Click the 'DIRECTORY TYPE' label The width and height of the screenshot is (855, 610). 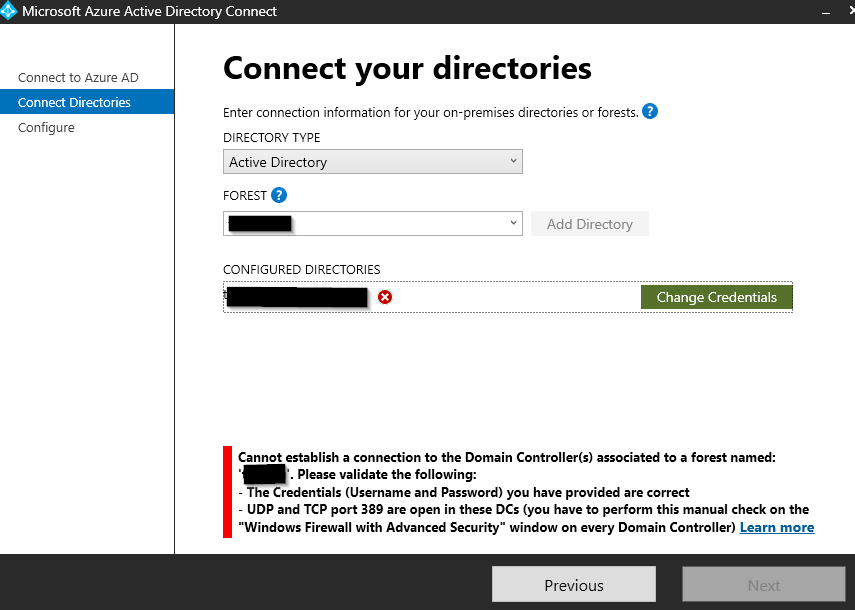[272, 137]
